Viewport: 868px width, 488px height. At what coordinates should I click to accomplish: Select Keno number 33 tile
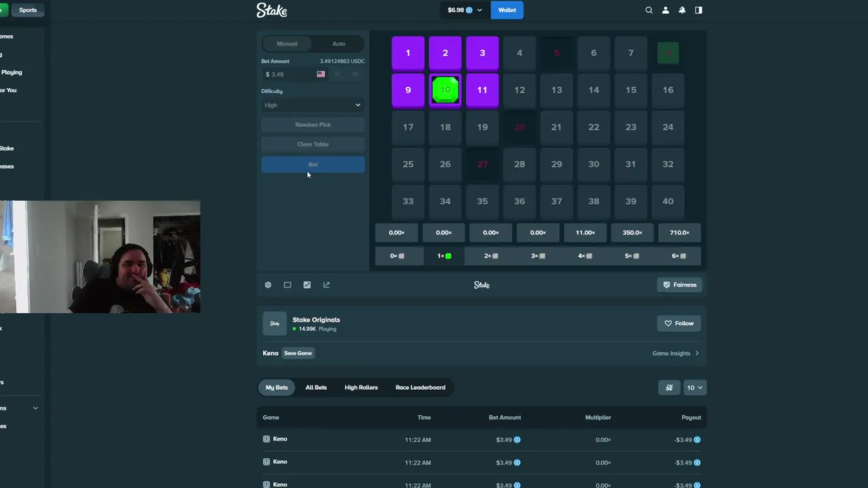pyautogui.click(x=408, y=201)
